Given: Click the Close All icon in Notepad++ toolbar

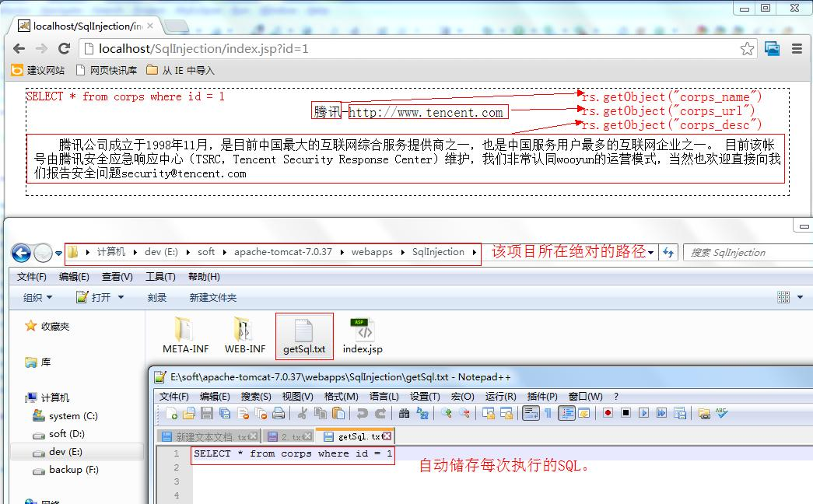Looking at the screenshot, I should [x=261, y=413].
